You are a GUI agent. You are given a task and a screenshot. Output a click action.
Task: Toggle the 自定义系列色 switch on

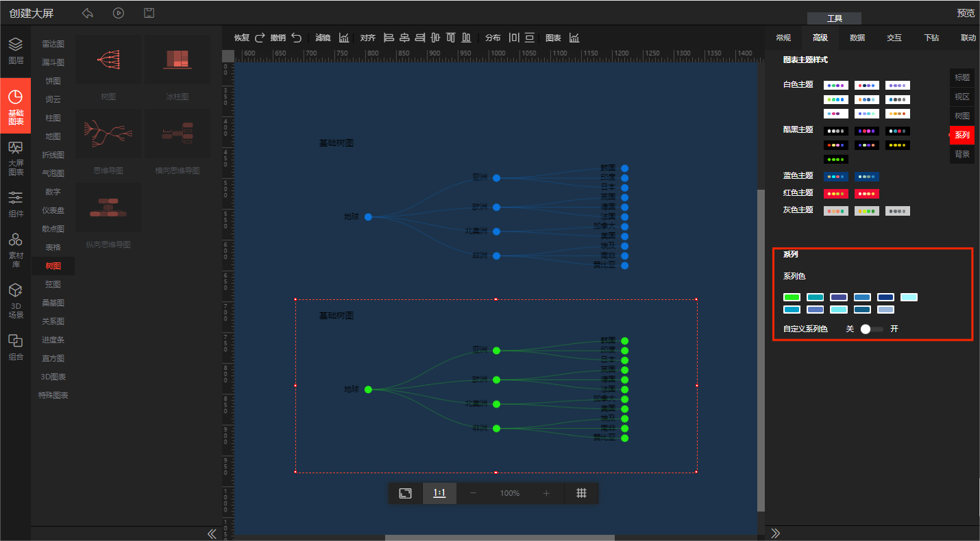point(872,329)
